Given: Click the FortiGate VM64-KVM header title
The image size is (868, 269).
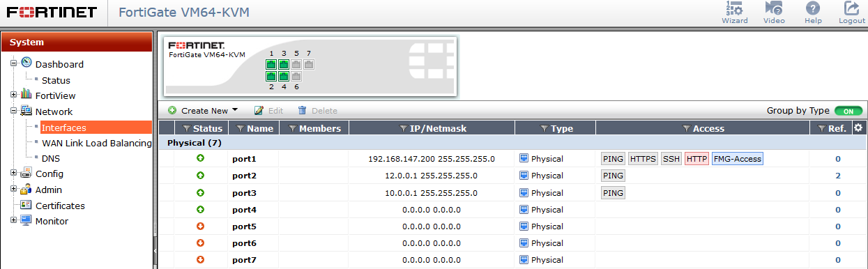Looking at the screenshot, I should pyautogui.click(x=184, y=13).
